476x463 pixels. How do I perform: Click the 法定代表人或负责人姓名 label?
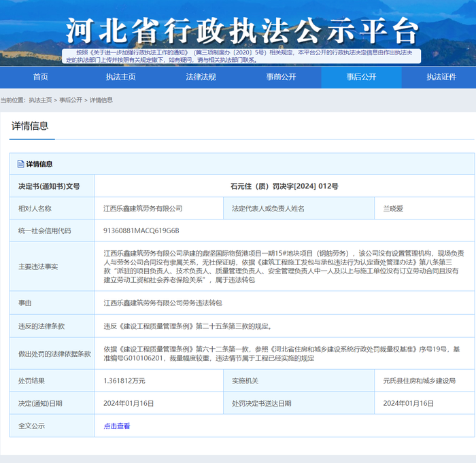pos(268,209)
